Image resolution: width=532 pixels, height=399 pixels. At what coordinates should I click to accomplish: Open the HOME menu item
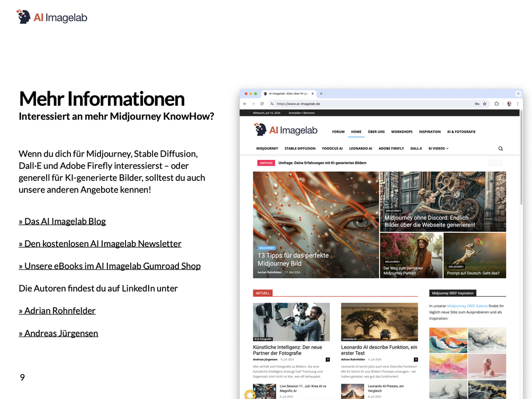coord(356,132)
